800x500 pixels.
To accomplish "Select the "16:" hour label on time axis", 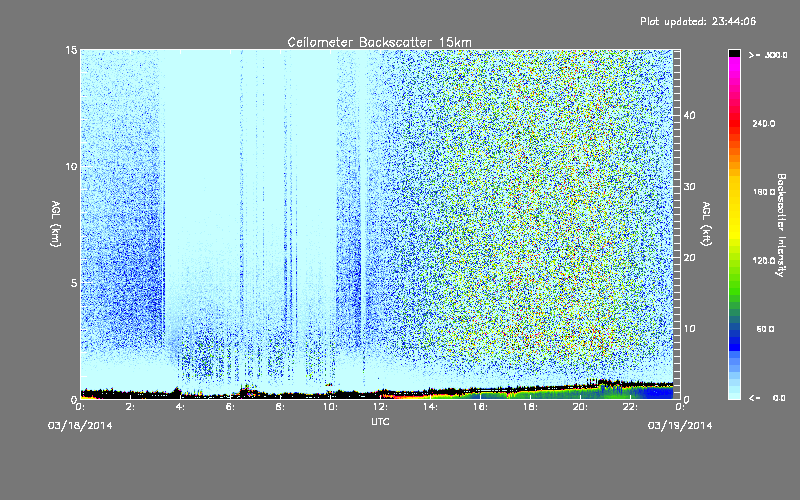I will click(481, 407).
